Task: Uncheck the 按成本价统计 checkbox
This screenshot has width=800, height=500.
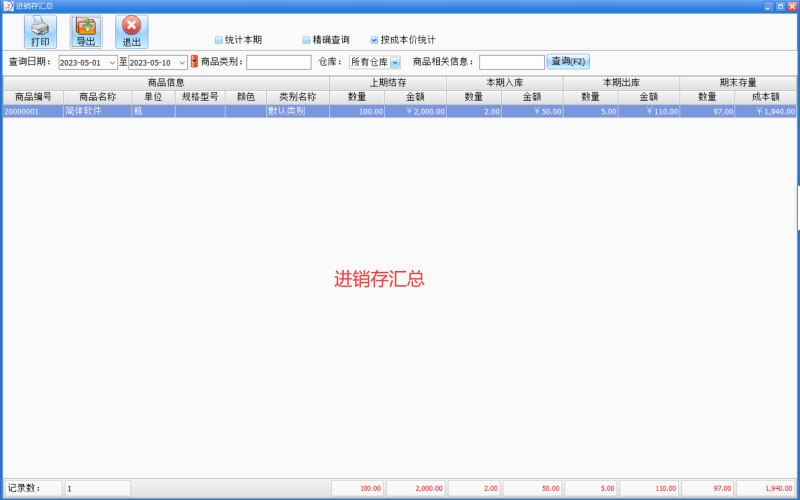Action: point(374,40)
